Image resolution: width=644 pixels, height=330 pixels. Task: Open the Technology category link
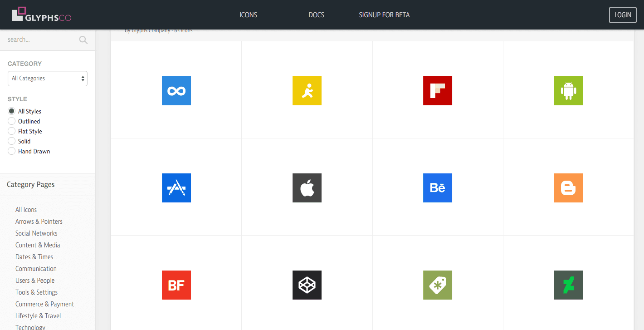30,327
